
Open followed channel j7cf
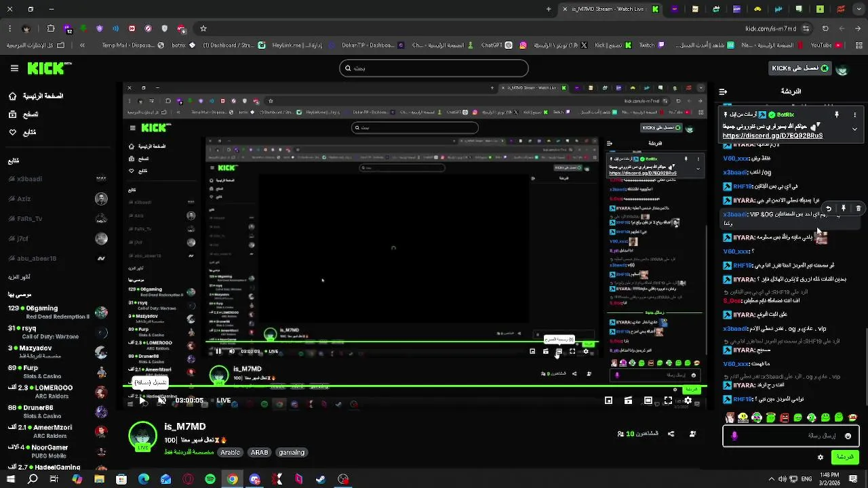coord(58,239)
